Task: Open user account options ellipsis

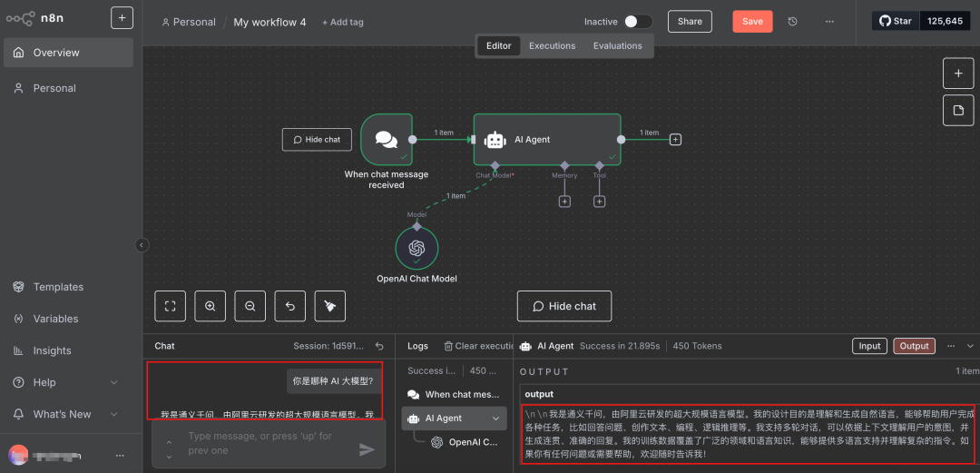Action: point(120,456)
